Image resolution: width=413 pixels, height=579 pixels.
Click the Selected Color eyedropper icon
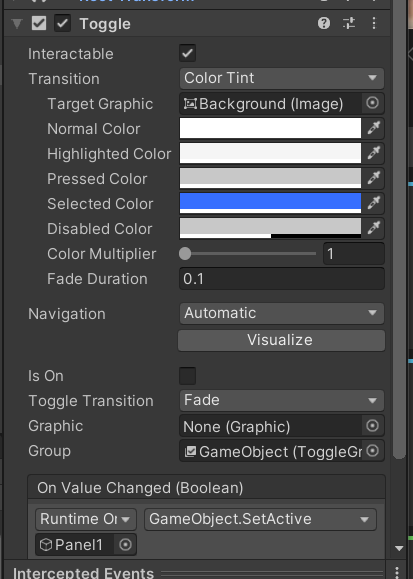(373, 203)
